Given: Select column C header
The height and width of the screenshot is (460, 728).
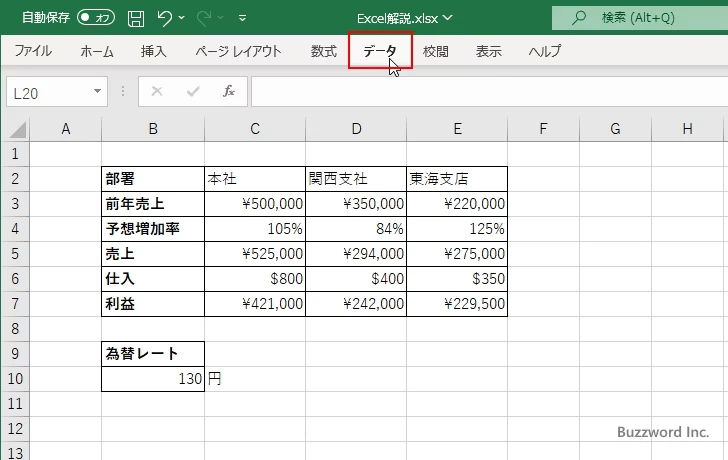Looking at the screenshot, I should 255,129.
